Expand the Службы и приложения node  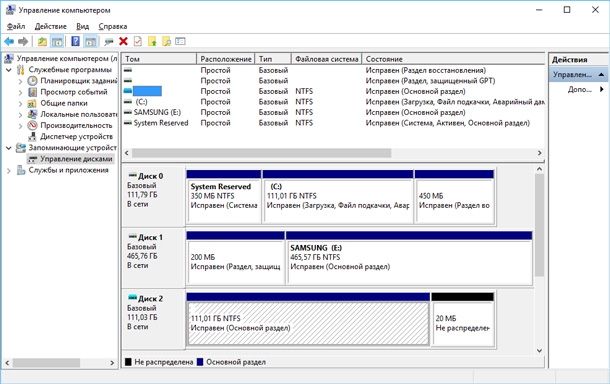pyautogui.click(x=9, y=170)
